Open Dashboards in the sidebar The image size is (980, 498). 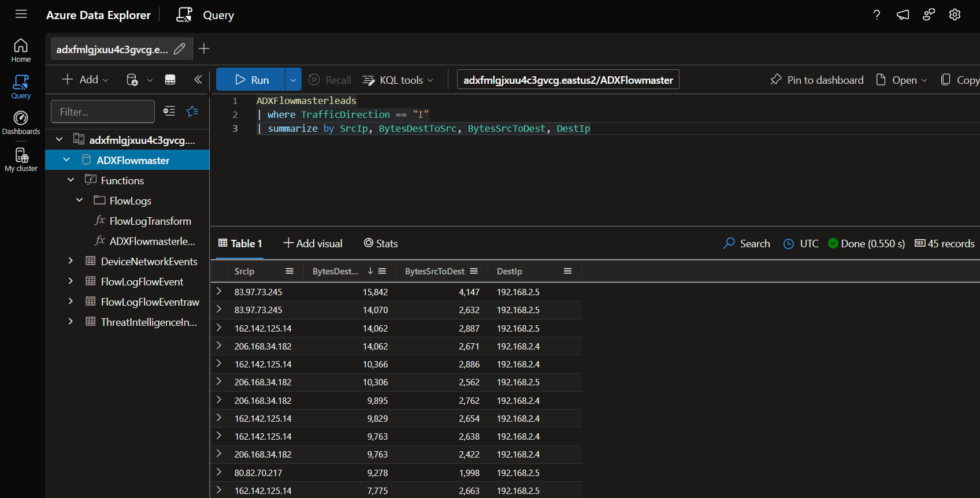click(x=21, y=123)
